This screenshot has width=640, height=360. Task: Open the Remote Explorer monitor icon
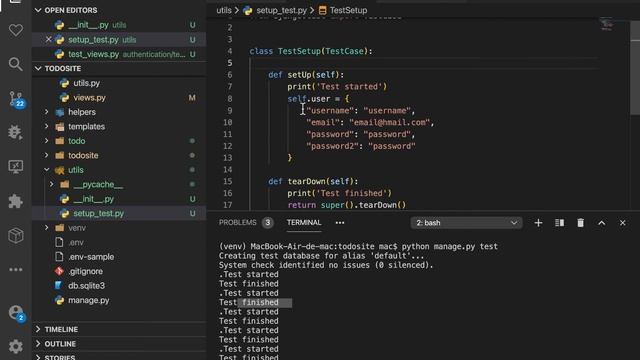pyautogui.click(x=16, y=167)
